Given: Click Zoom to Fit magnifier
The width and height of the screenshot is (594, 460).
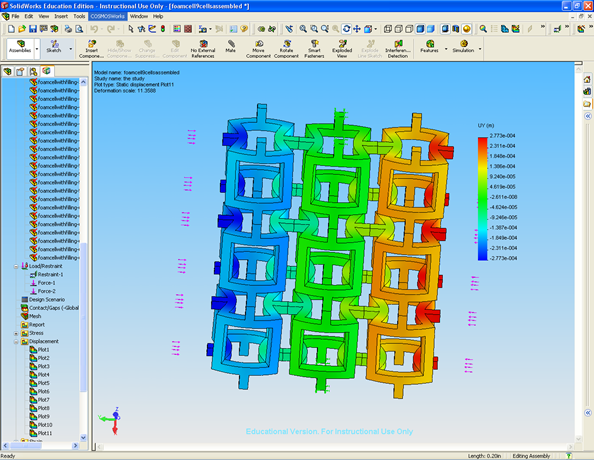Looking at the screenshot, I should point(303,29).
